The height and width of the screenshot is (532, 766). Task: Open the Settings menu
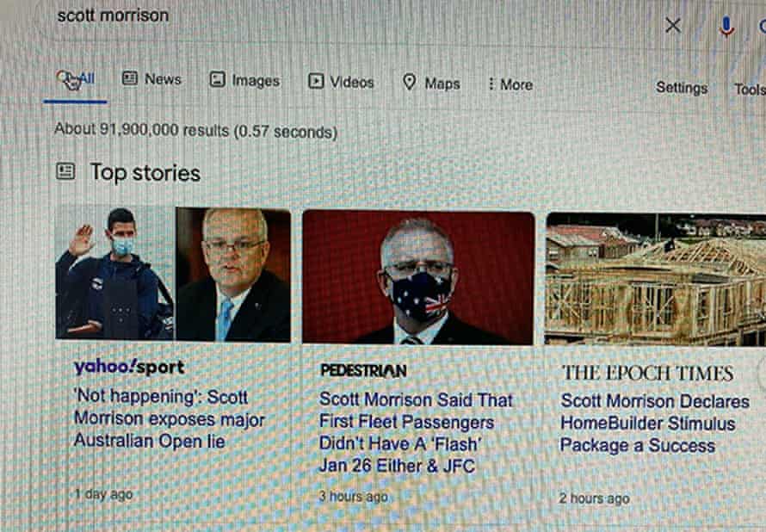(682, 88)
